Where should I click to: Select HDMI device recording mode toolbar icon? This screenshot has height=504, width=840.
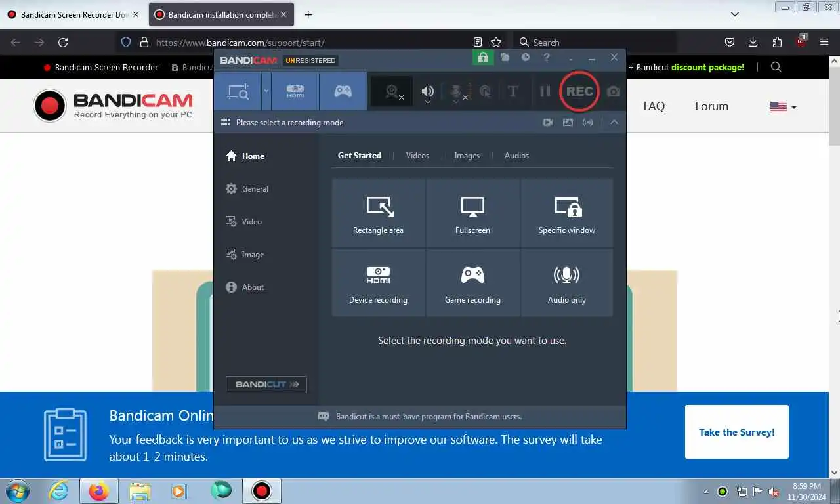pyautogui.click(x=295, y=91)
